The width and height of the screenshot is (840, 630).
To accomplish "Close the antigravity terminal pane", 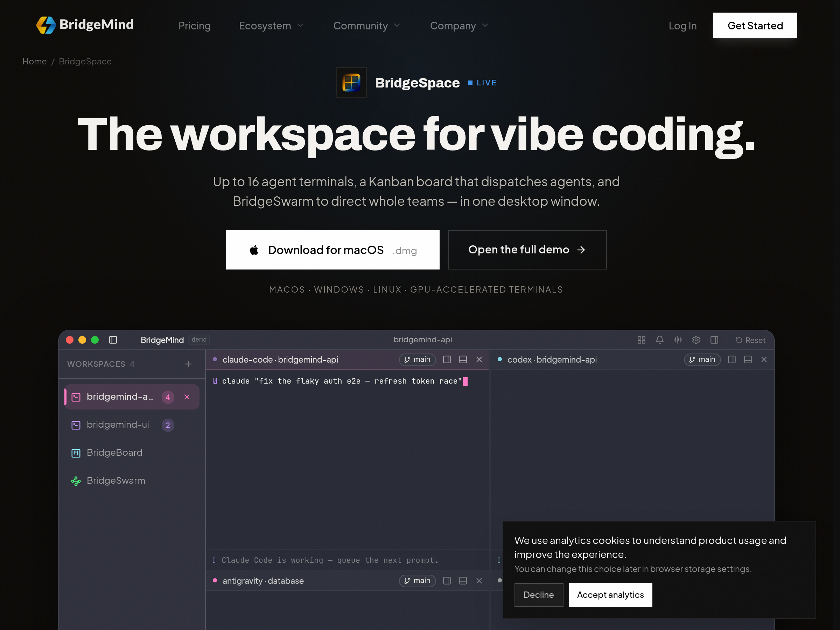I will pos(479,581).
